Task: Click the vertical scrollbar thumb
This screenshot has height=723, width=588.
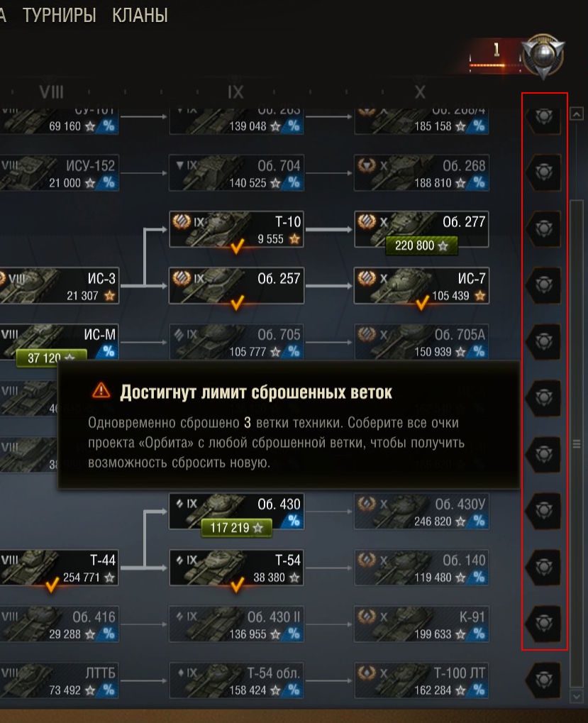Action: [x=577, y=443]
